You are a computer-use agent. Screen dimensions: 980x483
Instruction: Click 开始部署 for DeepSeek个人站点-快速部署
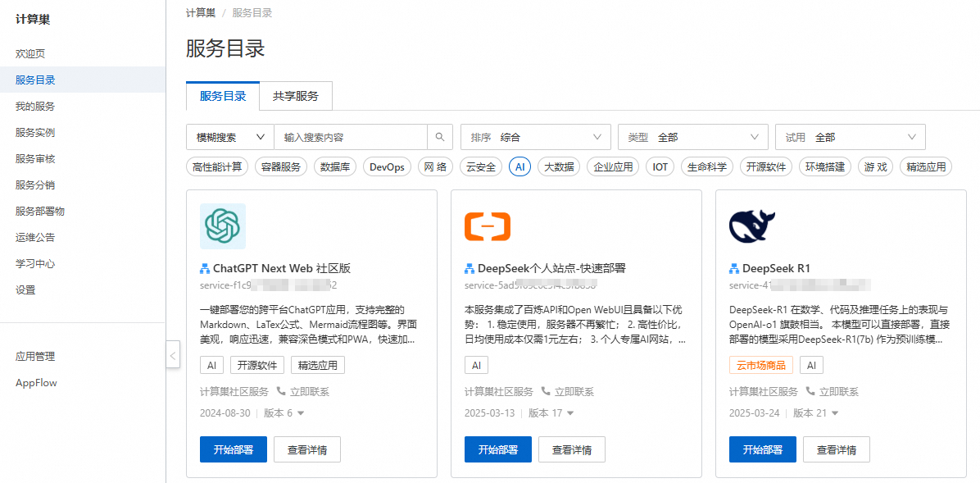498,449
